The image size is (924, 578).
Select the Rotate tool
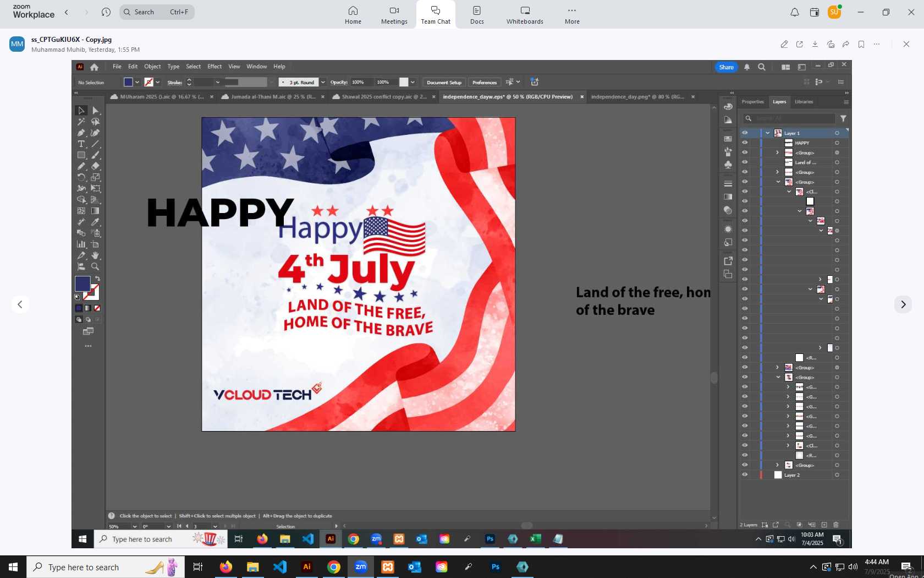pyautogui.click(x=81, y=177)
